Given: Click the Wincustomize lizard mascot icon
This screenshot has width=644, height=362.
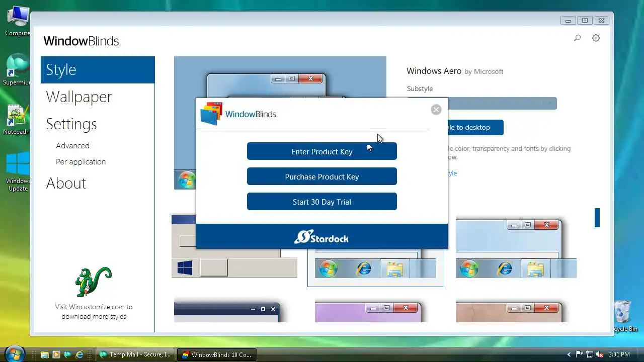Looking at the screenshot, I should click(93, 282).
